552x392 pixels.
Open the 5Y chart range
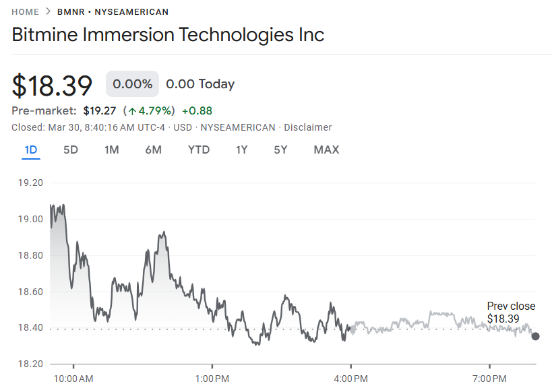280,150
